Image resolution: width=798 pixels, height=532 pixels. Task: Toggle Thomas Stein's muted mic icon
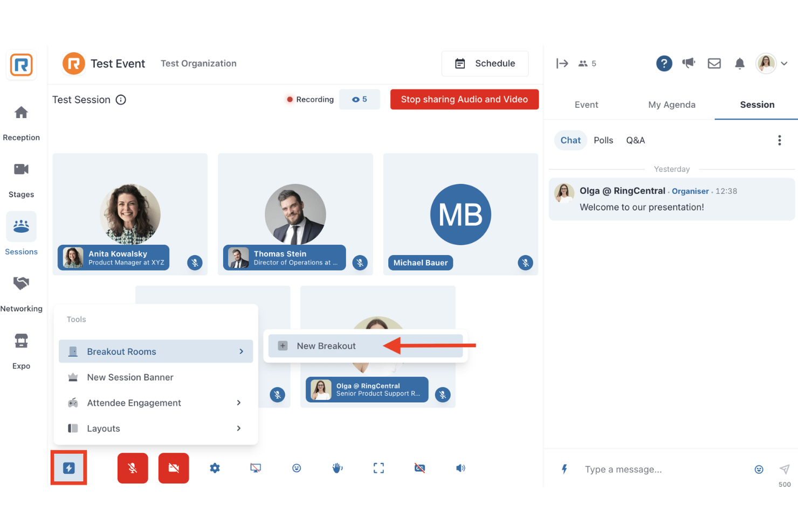(360, 262)
